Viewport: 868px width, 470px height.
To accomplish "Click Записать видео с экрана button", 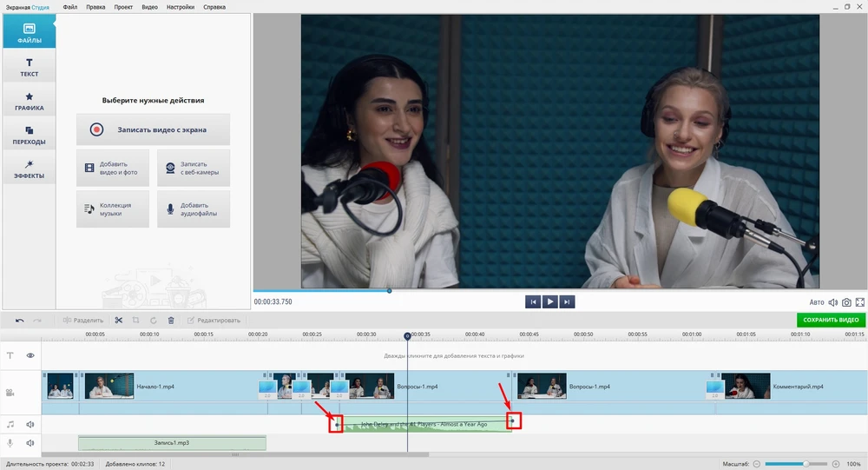I will tap(154, 129).
